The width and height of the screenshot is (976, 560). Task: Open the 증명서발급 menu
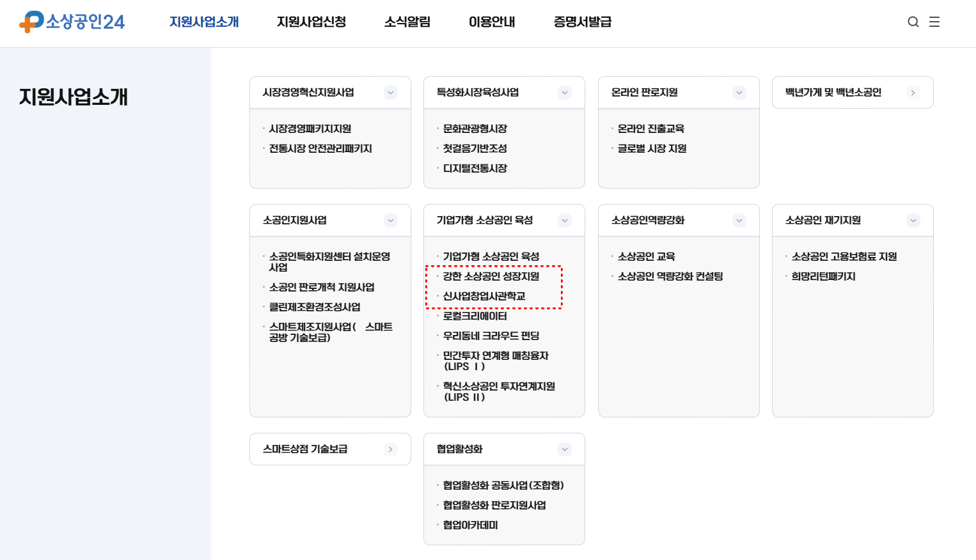coord(581,22)
